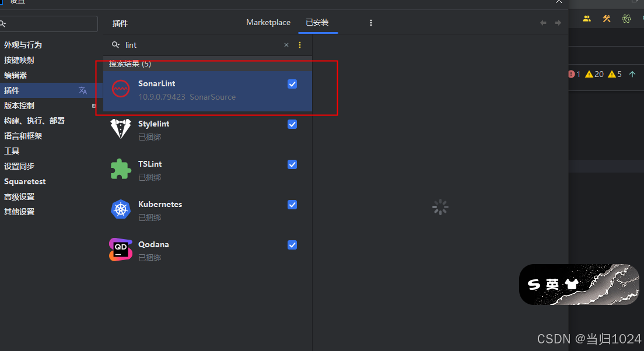Screen dimensions: 644x351
Task: Click the warning indicator showing 20
Action: click(594, 74)
